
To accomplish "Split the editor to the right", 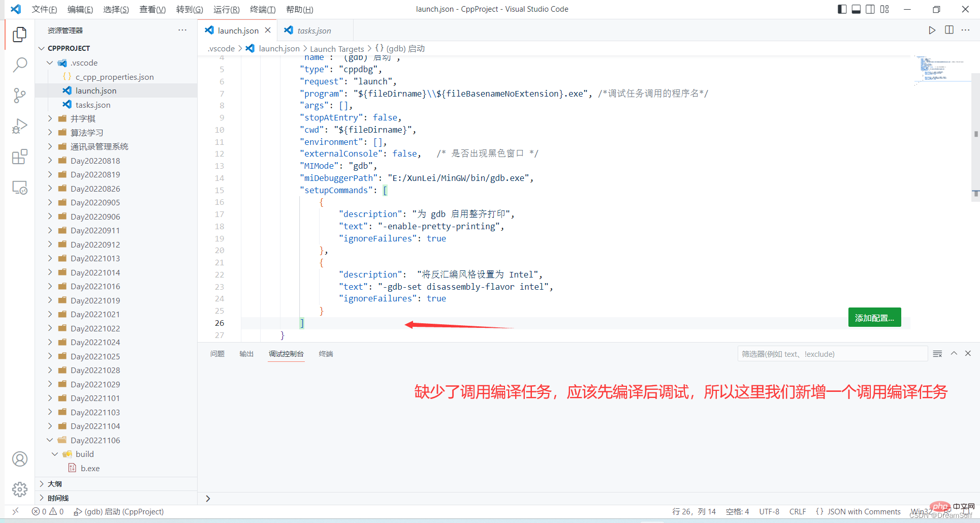I will point(949,30).
